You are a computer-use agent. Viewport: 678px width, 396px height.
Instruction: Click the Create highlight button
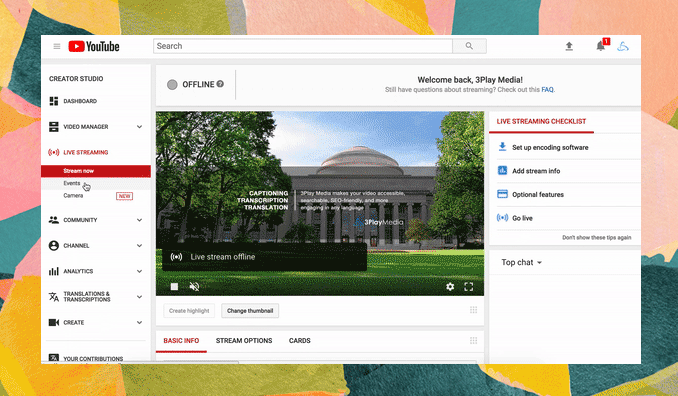[189, 310]
